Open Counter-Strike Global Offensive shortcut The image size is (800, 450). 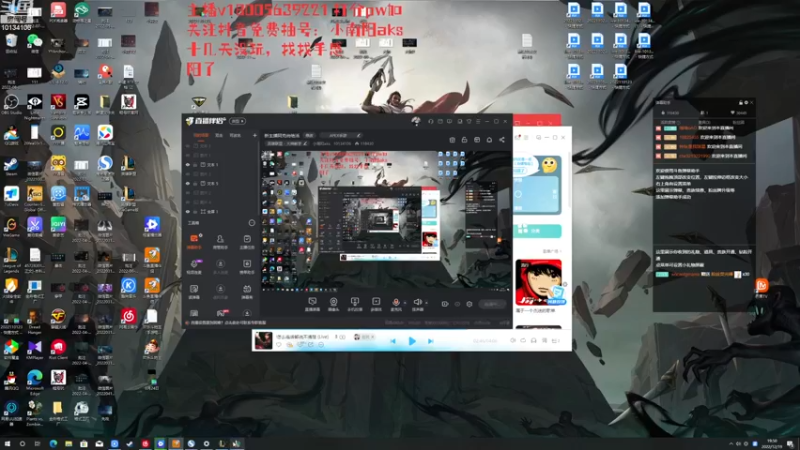[34, 198]
